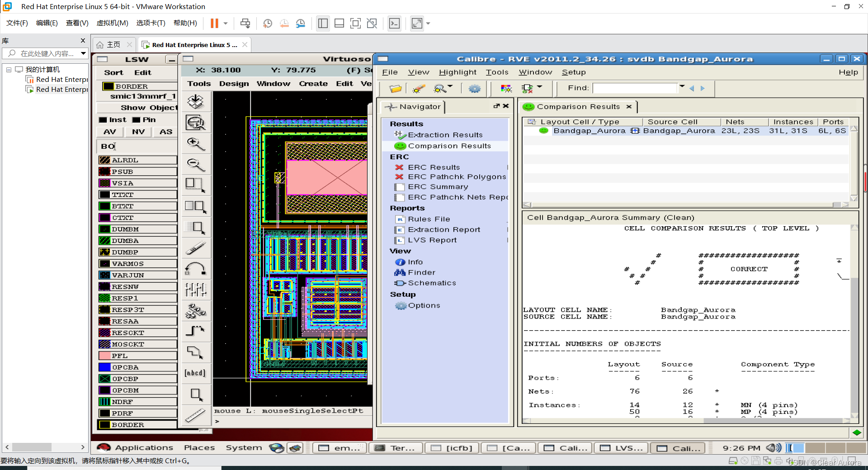This screenshot has height=470, width=868.
Task: Expand the Find field dropdown arrow
Action: click(682, 86)
